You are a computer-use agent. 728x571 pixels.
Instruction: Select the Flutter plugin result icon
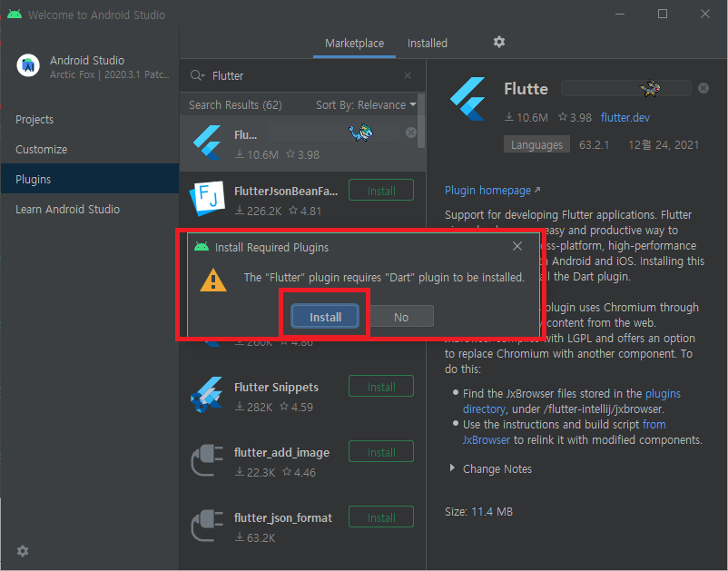pyautogui.click(x=207, y=143)
